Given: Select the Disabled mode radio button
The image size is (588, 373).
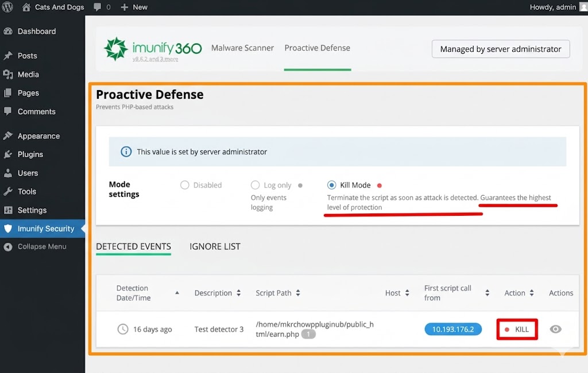Looking at the screenshot, I should 184,185.
